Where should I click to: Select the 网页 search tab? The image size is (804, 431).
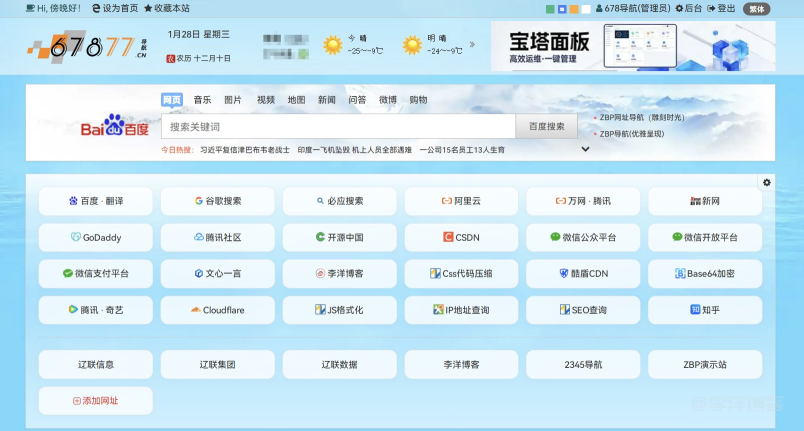(172, 100)
